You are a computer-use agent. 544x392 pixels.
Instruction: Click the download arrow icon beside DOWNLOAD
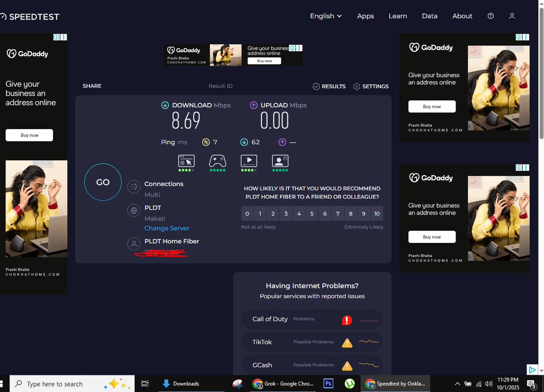pos(165,105)
